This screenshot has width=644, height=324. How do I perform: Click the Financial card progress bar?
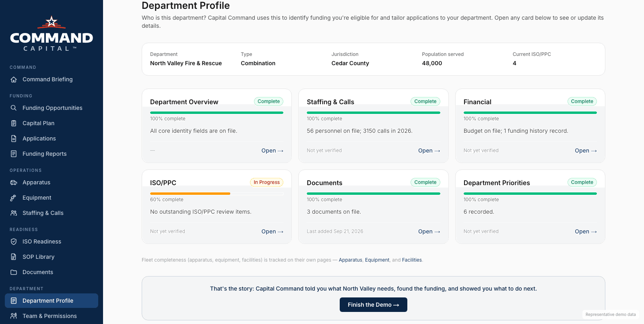tap(530, 113)
